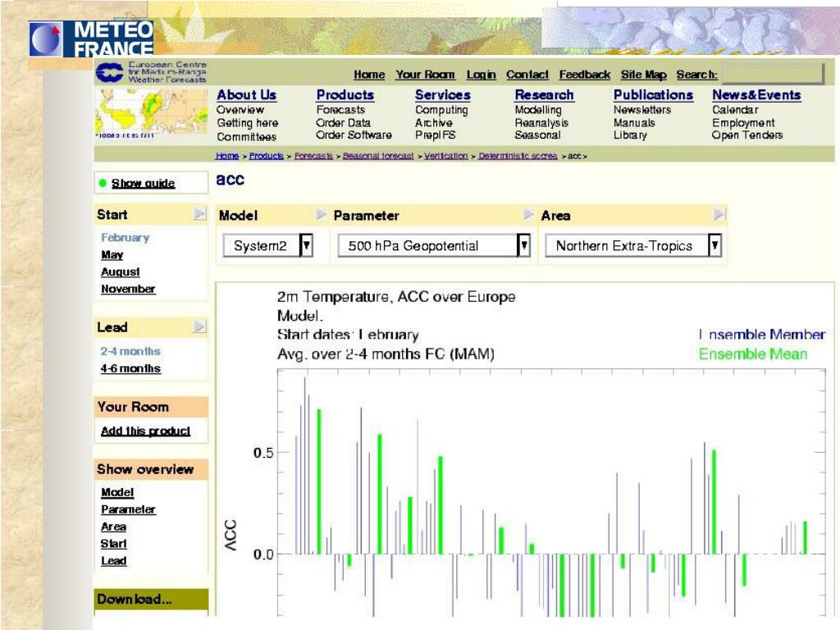The image size is (840, 630).
Task: Open the System2 model dropdown
Action: coord(268,246)
